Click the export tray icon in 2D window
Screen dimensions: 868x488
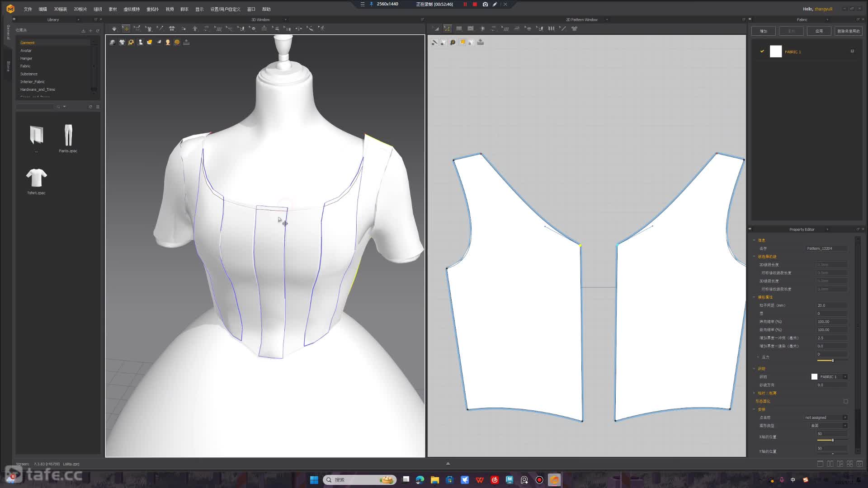pos(481,42)
